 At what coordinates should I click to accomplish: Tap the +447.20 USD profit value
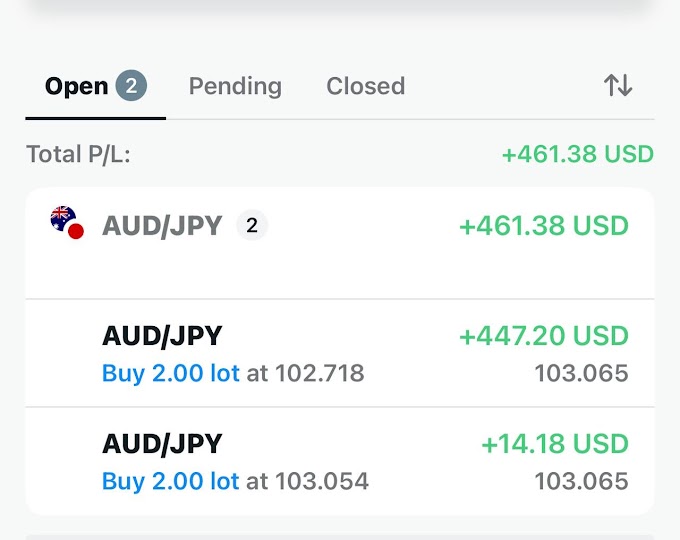pyautogui.click(x=543, y=336)
